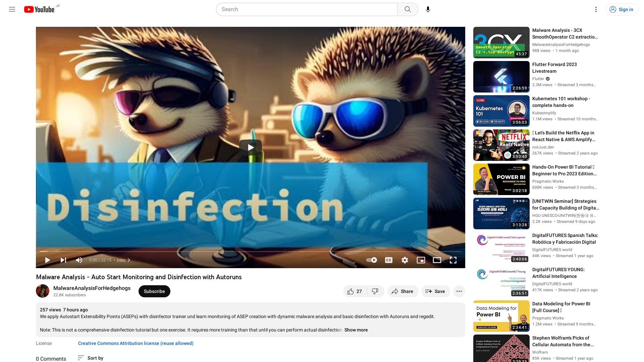Click the Save icon to save video
Image resolution: width=644 pixels, height=362 pixels.
(x=435, y=291)
